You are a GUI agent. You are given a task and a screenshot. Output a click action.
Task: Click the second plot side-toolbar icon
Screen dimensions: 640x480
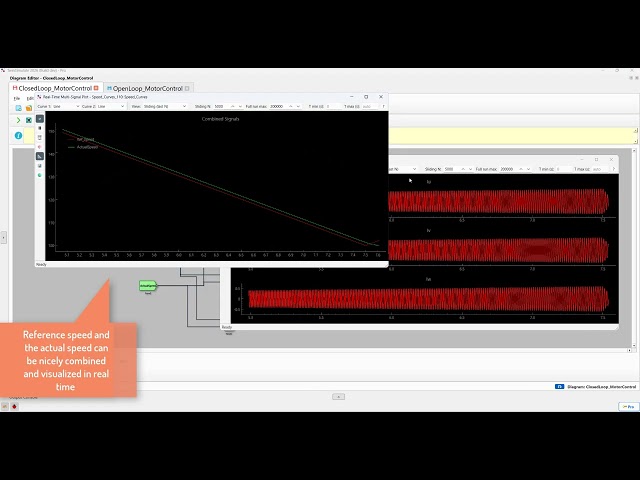(x=40, y=128)
